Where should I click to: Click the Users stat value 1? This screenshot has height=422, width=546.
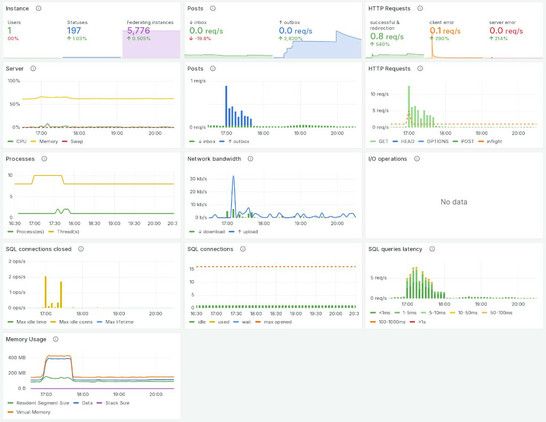[10, 31]
